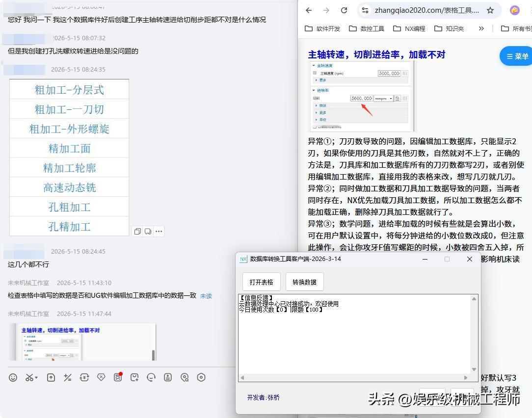Click the message 但是我创建打孔洗螺纹转速进给是没问题的
The height and width of the screenshot is (418, 532).
point(73,51)
